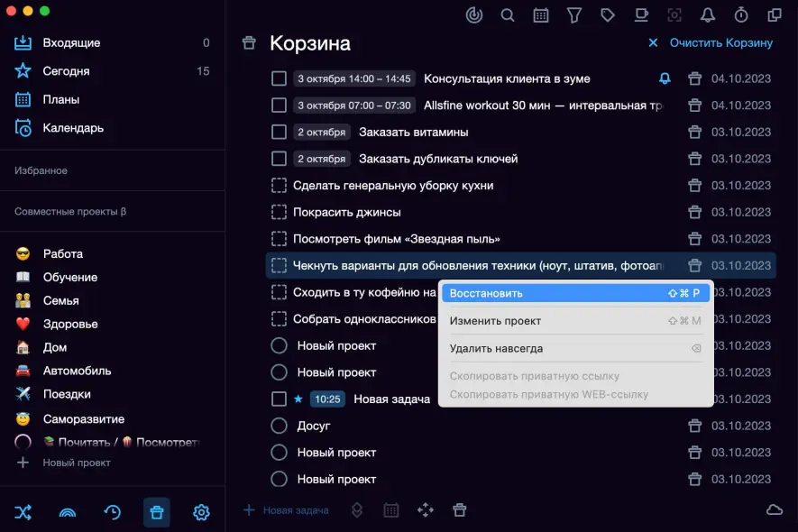
Task: Select the Сходить в ту кофейню task
Action: [364, 292]
